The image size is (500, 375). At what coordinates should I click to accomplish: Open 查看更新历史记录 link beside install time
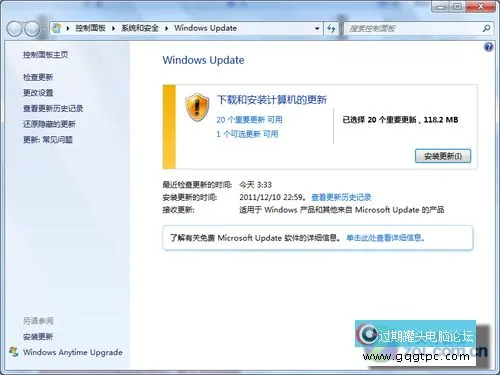(x=341, y=197)
